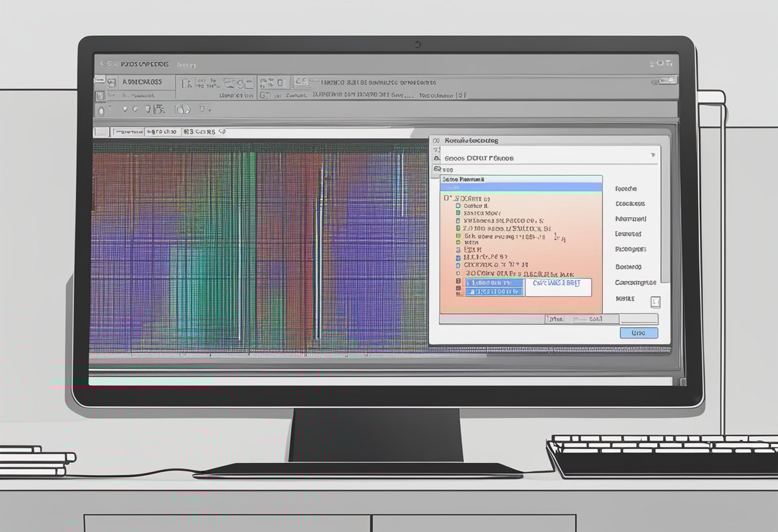Select the green document icon in the file tree
The image size is (778, 532).
[457, 213]
